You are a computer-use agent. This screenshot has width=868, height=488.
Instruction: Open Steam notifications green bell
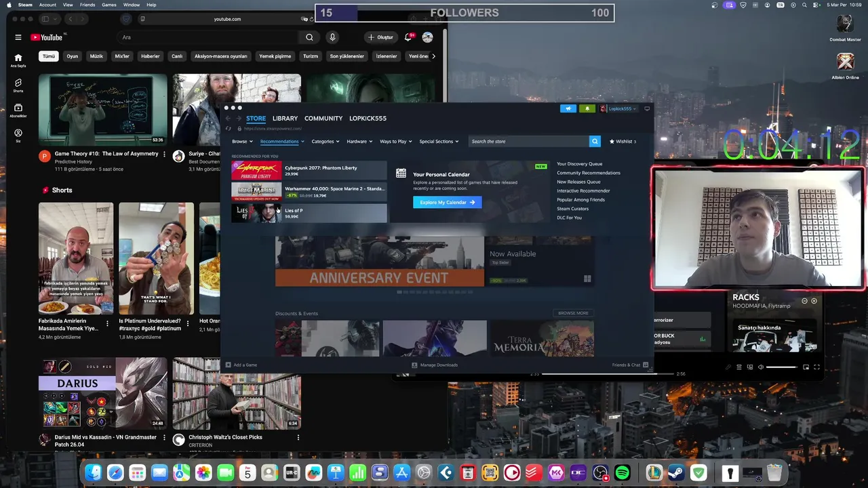click(587, 108)
